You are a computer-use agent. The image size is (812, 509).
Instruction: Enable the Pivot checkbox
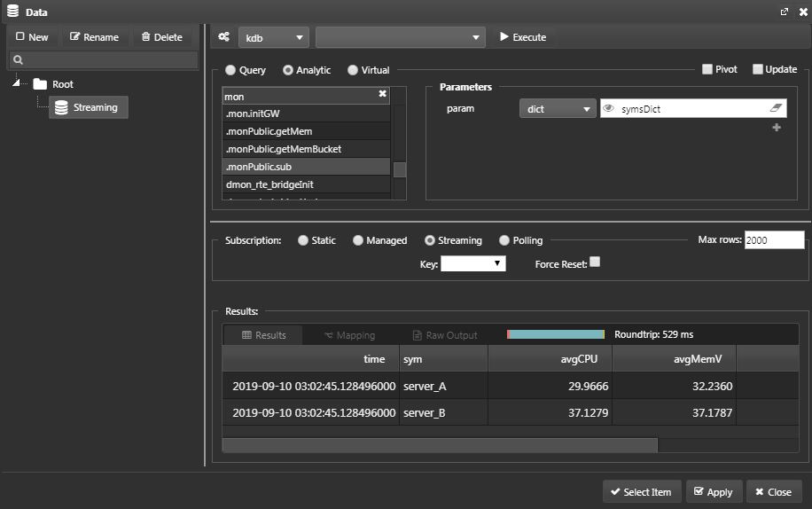(707, 69)
